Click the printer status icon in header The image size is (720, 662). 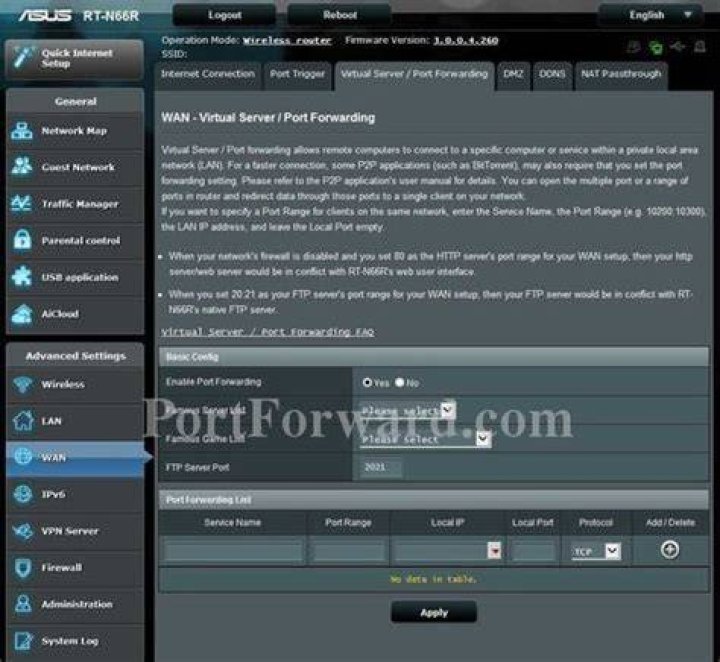[x=699, y=46]
